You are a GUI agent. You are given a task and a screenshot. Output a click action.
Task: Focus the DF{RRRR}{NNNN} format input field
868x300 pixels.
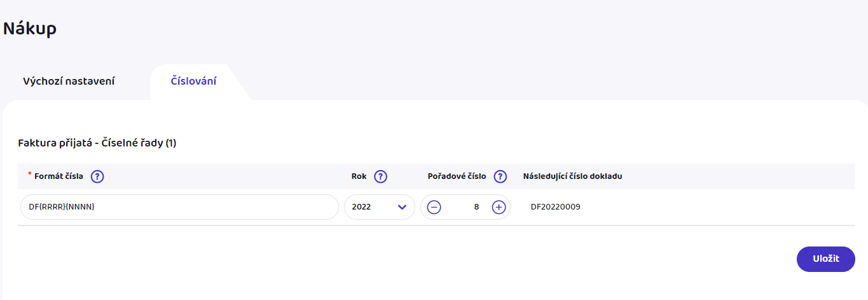pos(179,207)
